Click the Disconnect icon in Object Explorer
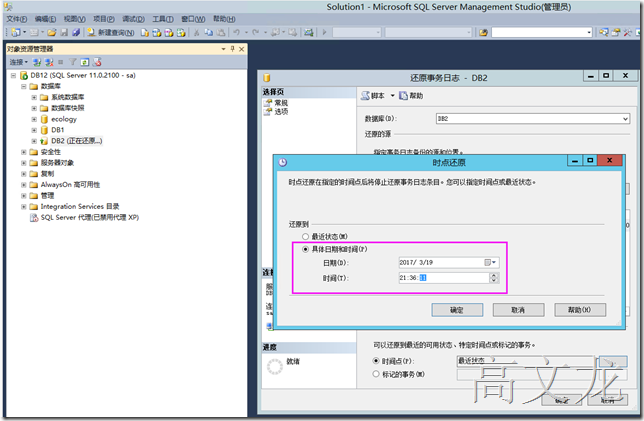The image size is (644, 421). coord(49,62)
